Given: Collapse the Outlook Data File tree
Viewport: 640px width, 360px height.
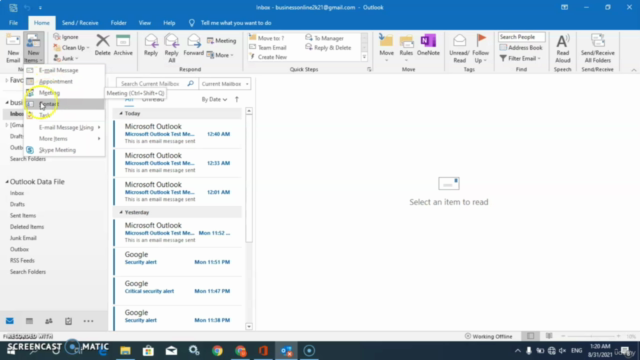Looking at the screenshot, I should (7, 182).
